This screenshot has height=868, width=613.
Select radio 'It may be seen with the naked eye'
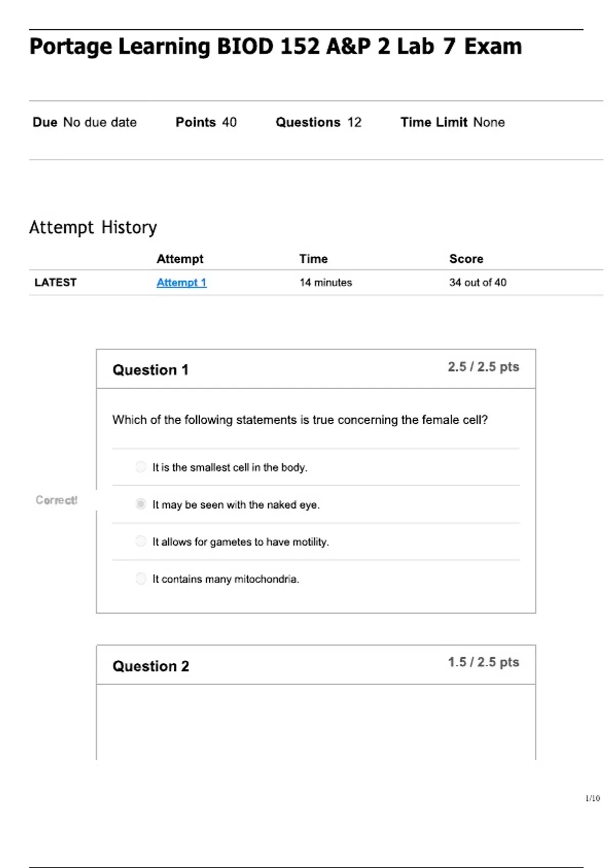(x=140, y=504)
